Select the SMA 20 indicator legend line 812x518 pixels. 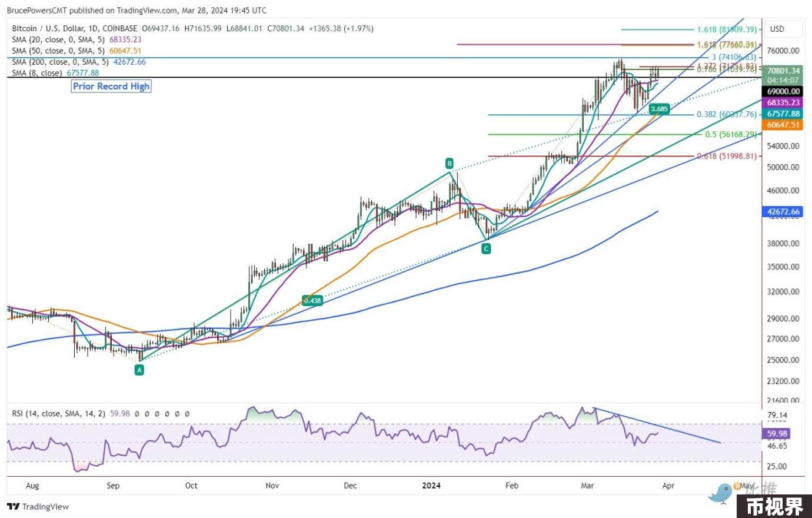76,39
